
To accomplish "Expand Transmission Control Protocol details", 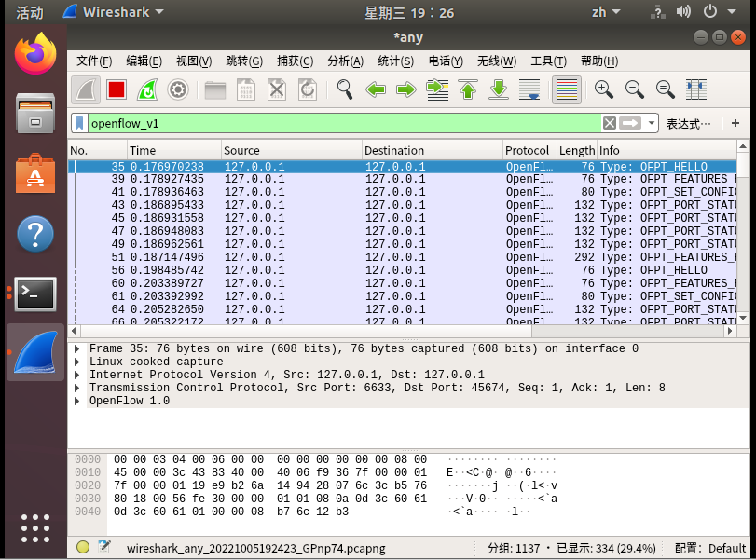I will (77, 388).
